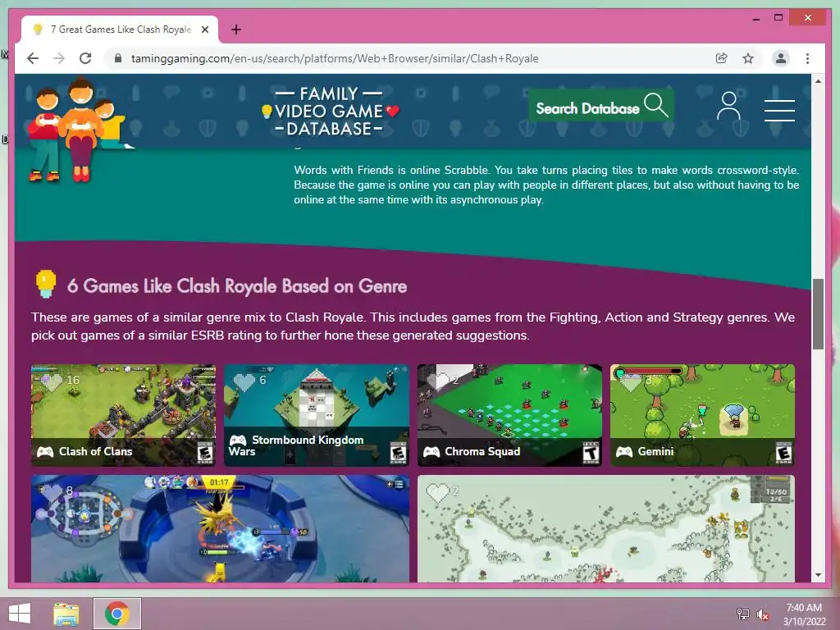
Task: Open the user account icon
Action: [x=728, y=106]
